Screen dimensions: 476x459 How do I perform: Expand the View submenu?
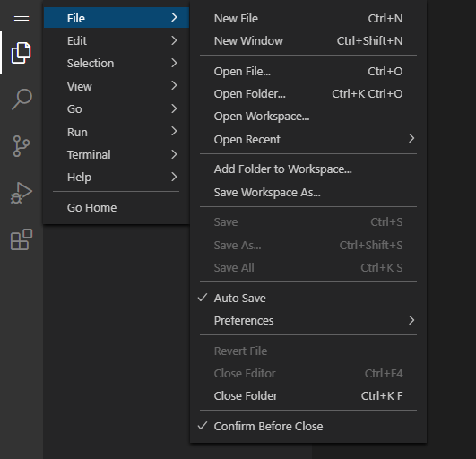(117, 86)
